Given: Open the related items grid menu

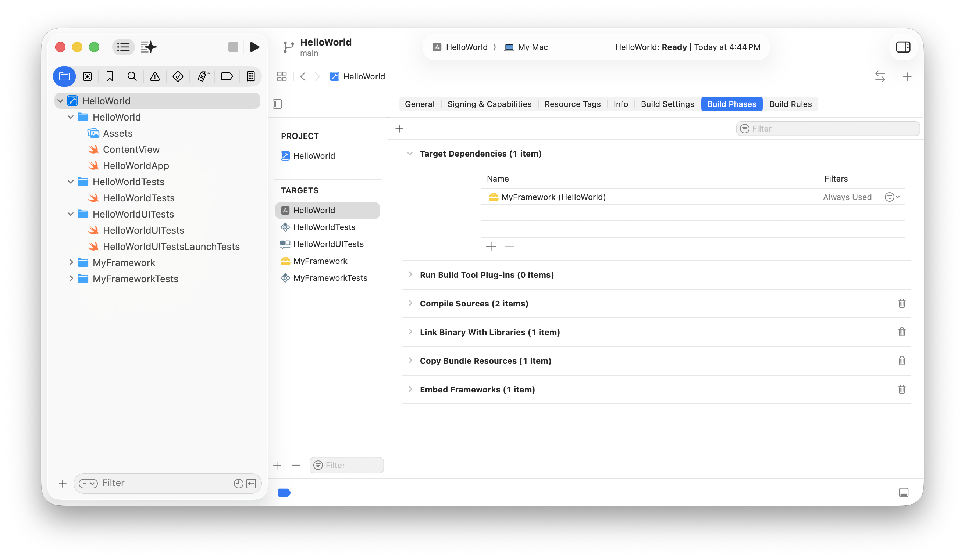Looking at the screenshot, I should point(282,76).
